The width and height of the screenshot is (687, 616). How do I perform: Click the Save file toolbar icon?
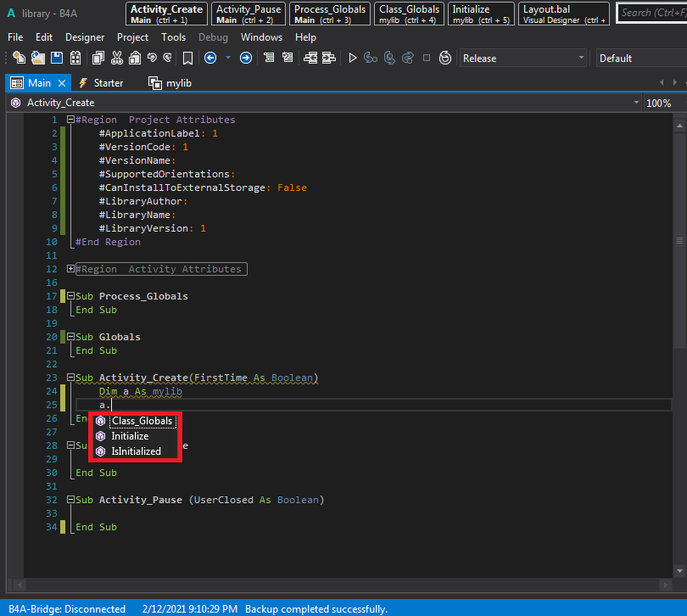(56, 58)
